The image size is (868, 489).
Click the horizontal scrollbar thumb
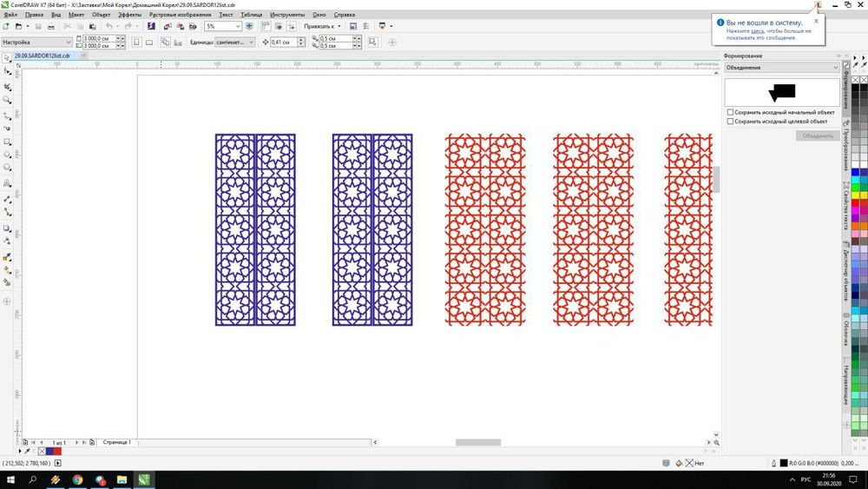click(478, 442)
